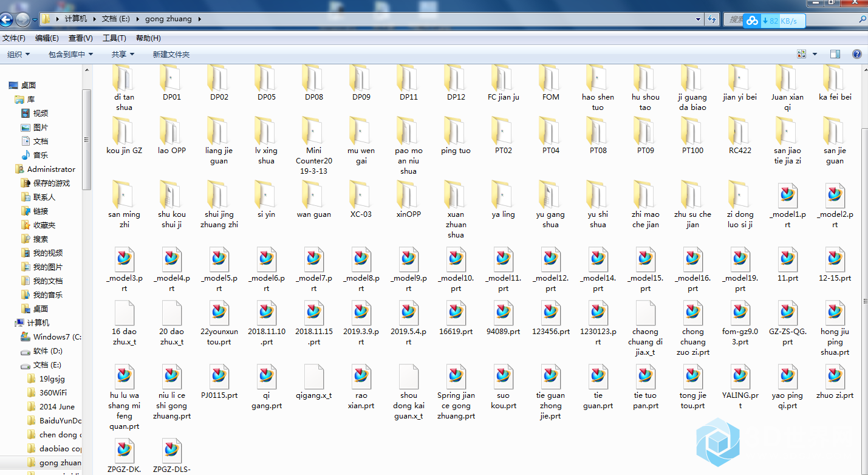The height and width of the screenshot is (475, 868).
Task: Select the qigang.x_t file icon
Action: 313,377
